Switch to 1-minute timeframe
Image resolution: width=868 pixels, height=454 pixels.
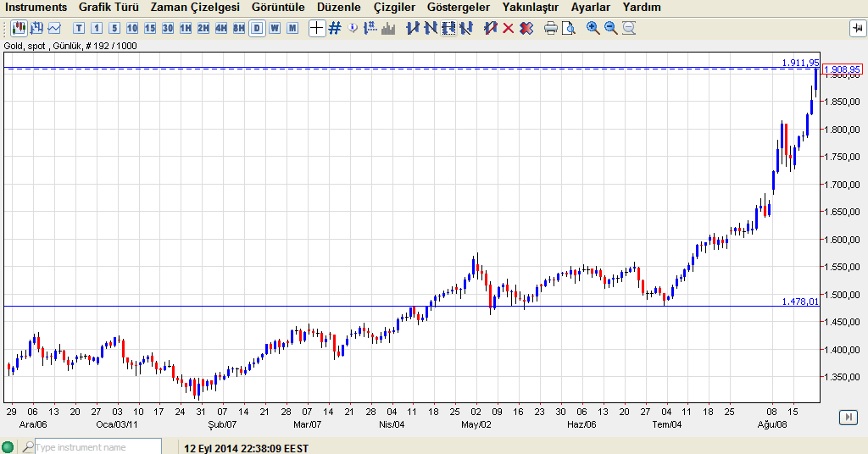pos(97,28)
